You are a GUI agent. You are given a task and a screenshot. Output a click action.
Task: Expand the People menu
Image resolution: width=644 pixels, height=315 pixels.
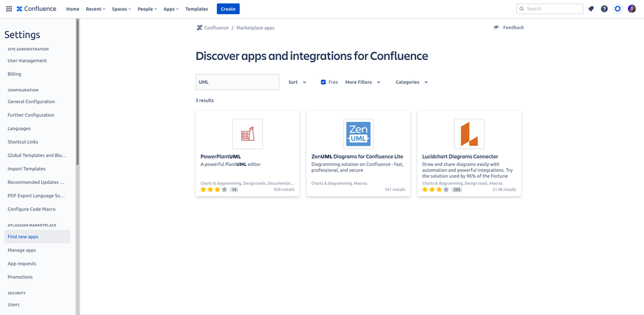pyautogui.click(x=147, y=9)
